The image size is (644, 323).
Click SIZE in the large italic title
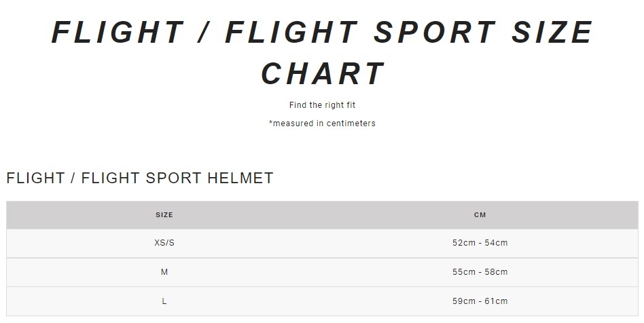[x=554, y=33]
